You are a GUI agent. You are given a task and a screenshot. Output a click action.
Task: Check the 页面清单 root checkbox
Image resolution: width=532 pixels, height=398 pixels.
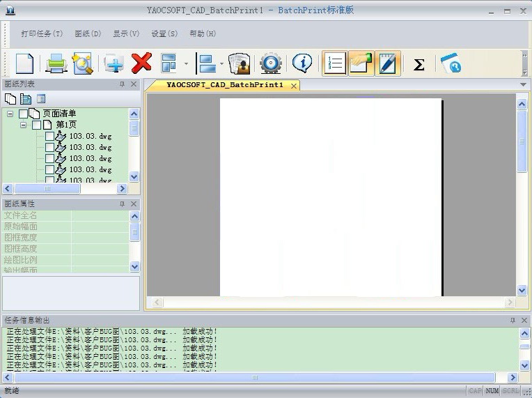tap(24, 114)
